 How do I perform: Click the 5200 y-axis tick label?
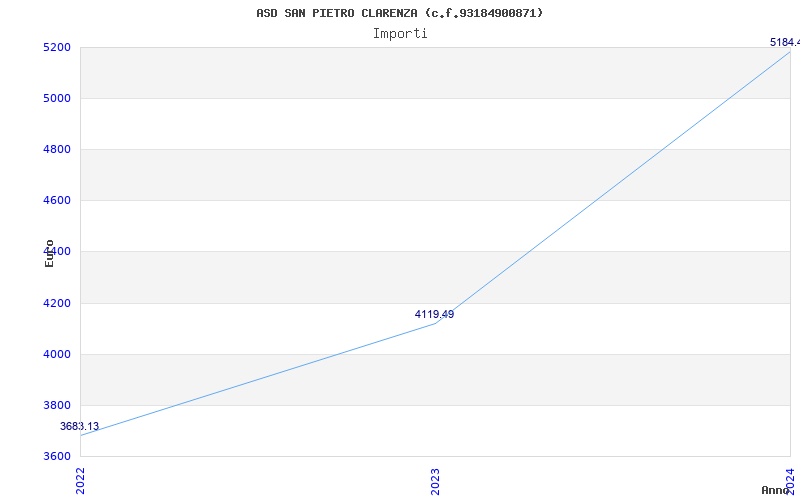click(56, 47)
